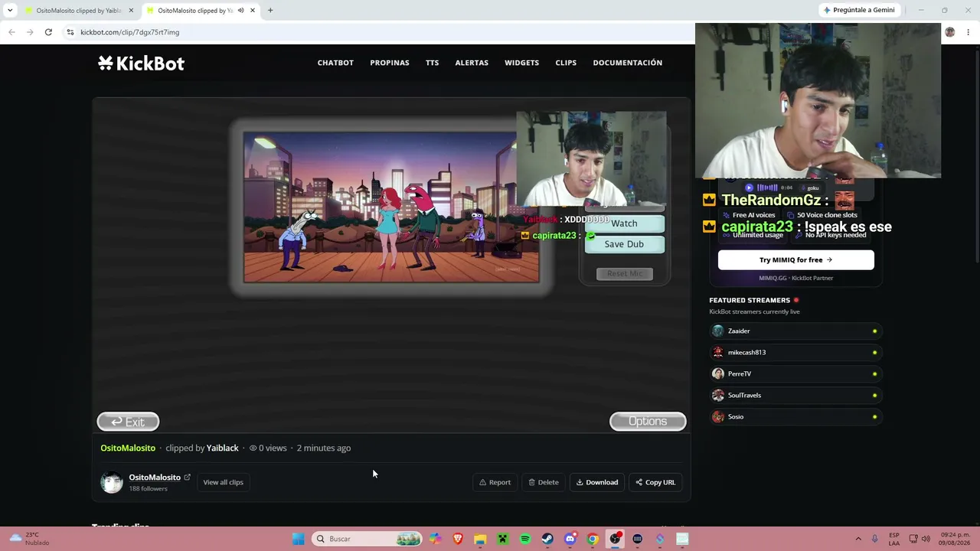Open featured streamer SoulTravels
Viewport: 980px width, 551px height.
(x=796, y=395)
